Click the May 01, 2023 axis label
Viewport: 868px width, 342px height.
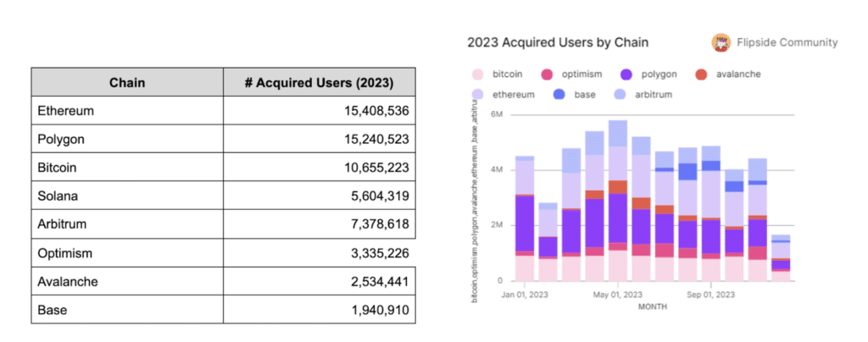click(x=619, y=295)
